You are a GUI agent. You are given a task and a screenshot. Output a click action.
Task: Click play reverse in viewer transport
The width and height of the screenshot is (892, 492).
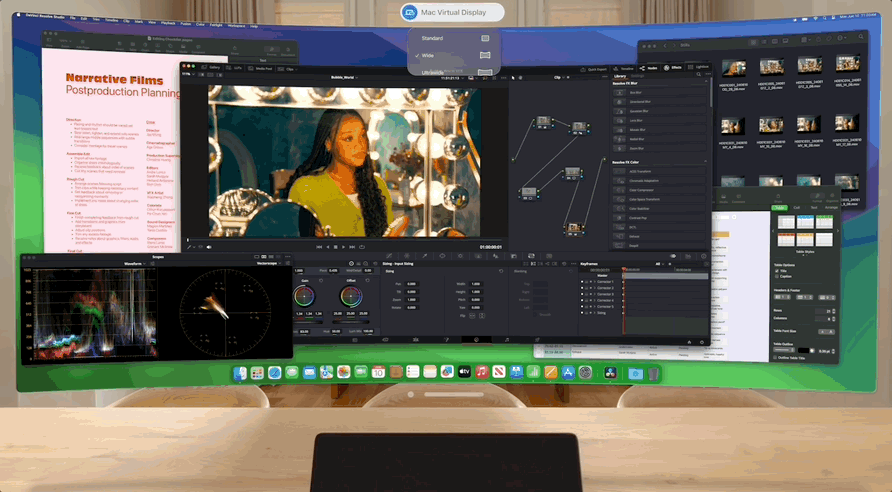coord(328,247)
